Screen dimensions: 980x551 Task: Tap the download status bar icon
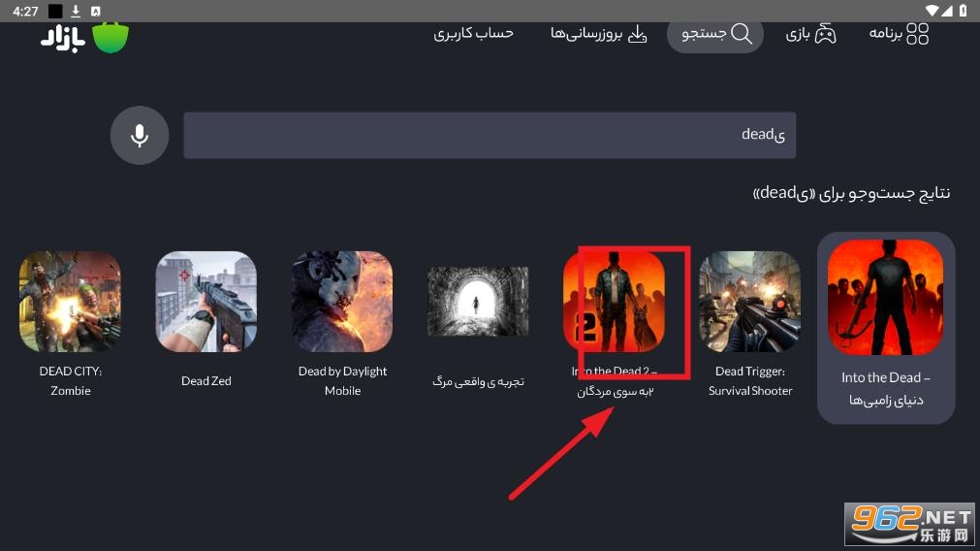(75, 11)
